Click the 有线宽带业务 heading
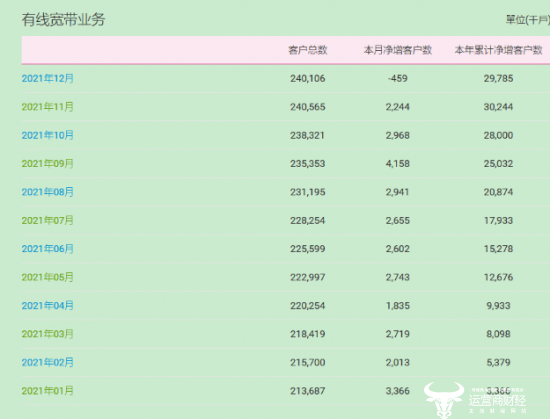Viewport: 550px width, 419px height. (x=63, y=19)
